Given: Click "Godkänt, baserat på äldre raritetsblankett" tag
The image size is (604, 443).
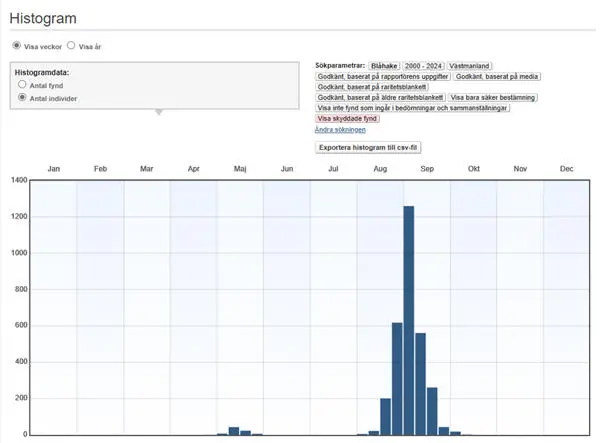Looking at the screenshot, I should click(x=379, y=97).
